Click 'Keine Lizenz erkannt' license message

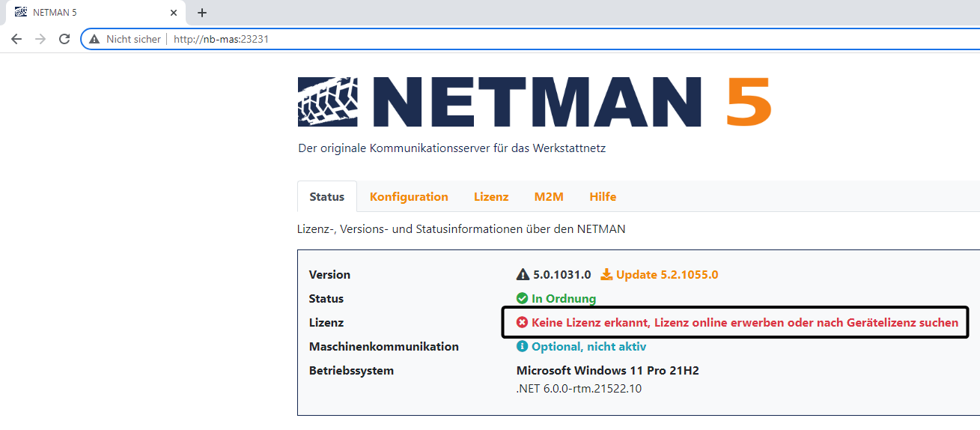point(745,323)
